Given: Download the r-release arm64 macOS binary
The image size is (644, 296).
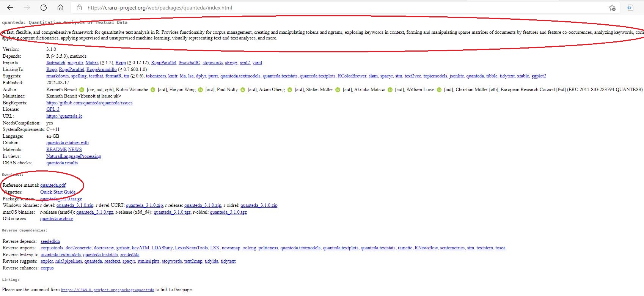Looking at the screenshot, I should [94, 212].
